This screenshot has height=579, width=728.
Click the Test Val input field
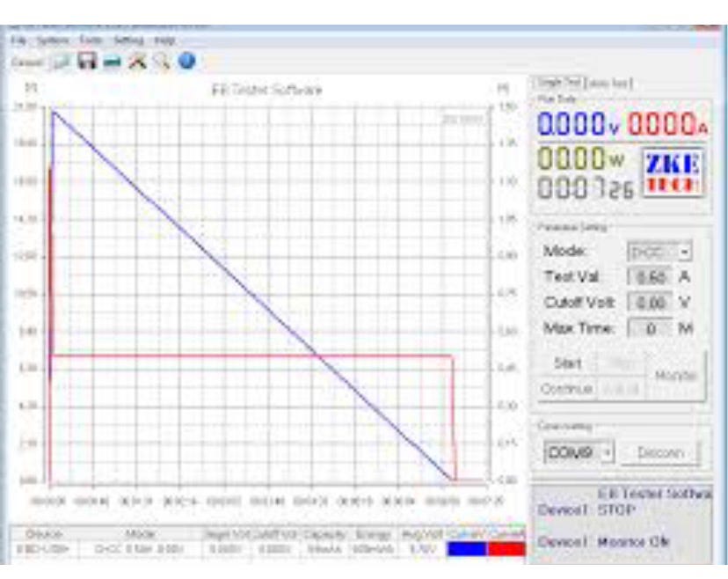[x=650, y=277]
